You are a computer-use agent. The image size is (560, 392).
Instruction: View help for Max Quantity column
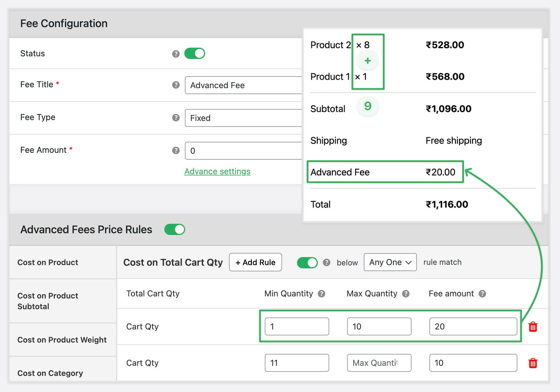click(405, 293)
